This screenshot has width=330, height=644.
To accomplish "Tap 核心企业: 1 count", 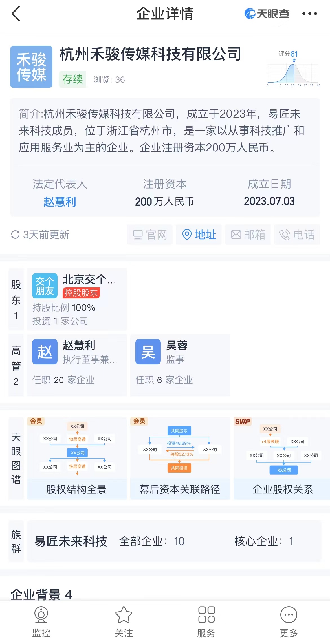I will click(x=264, y=541).
